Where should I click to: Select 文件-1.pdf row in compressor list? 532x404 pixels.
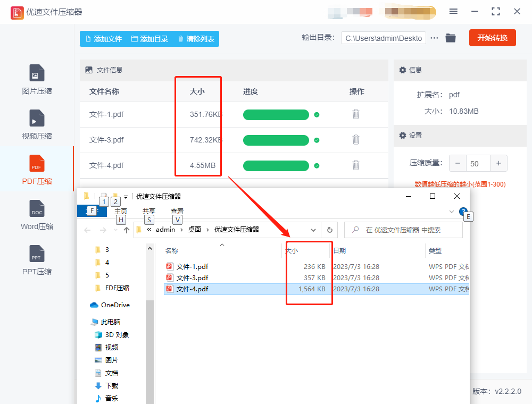pos(234,115)
